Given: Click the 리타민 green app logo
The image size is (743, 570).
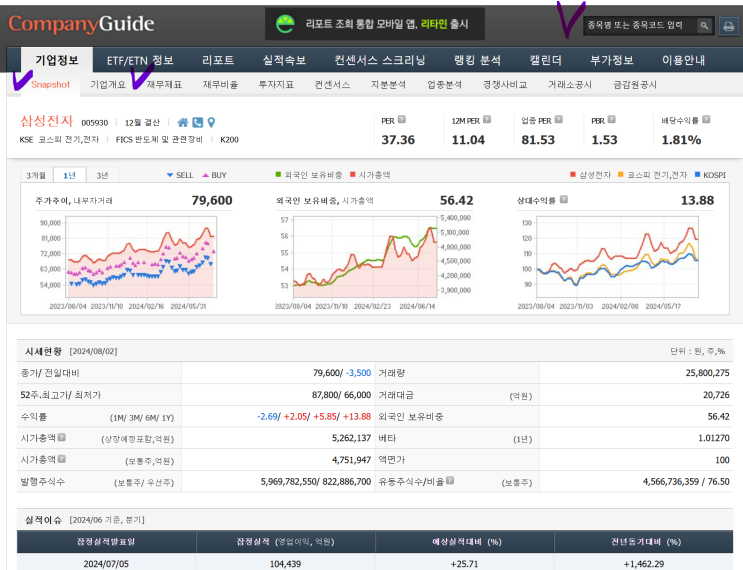Looking at the screenshot, I should (285, 24).
